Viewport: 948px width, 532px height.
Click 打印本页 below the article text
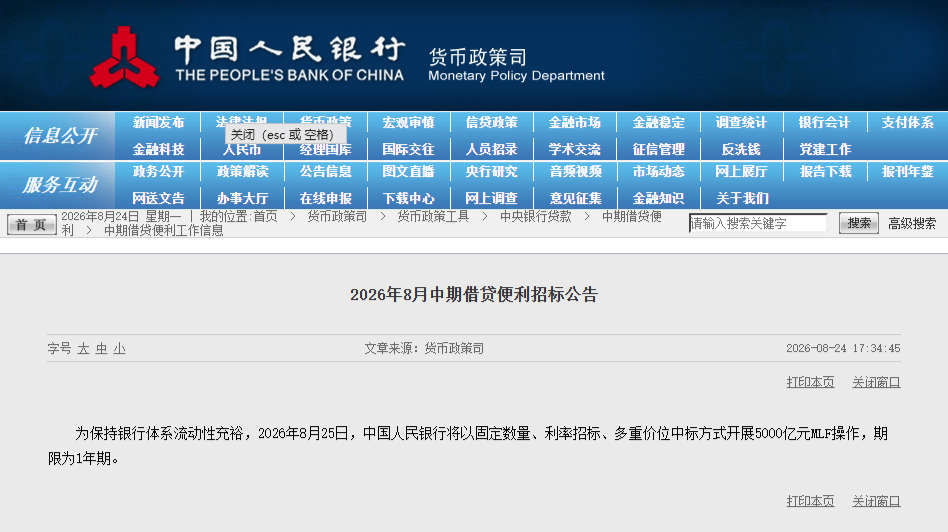click(810, 501)
